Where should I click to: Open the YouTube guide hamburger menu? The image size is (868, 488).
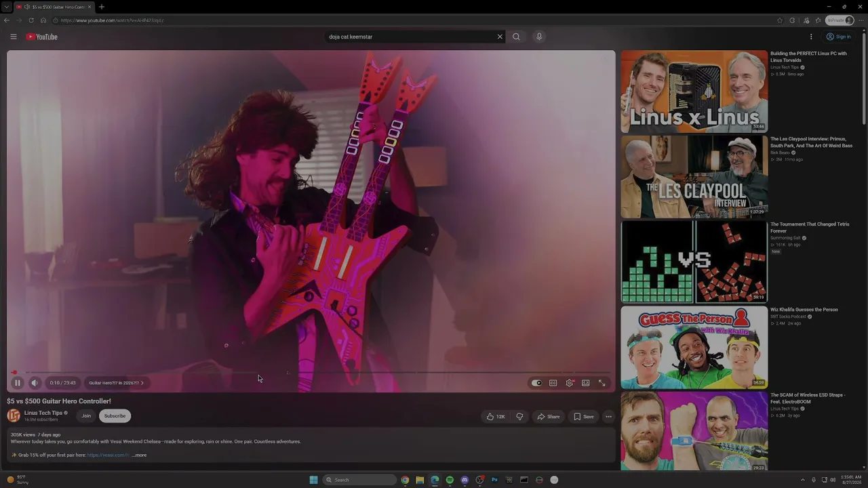(x=13, y=37)
